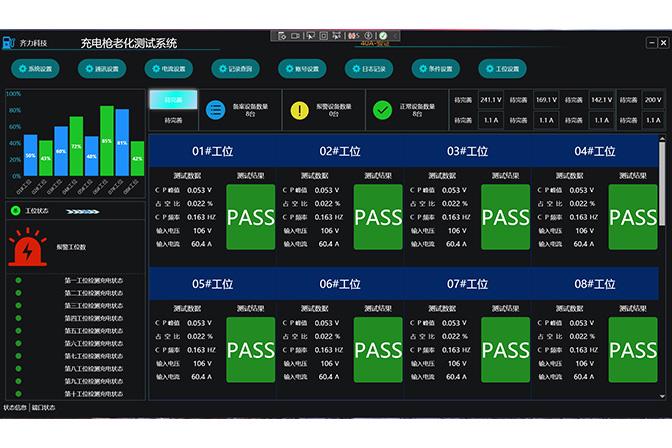Open the 电流设置 current settings
The width and height of the screenshot is (672, 448).
[166, 69]
